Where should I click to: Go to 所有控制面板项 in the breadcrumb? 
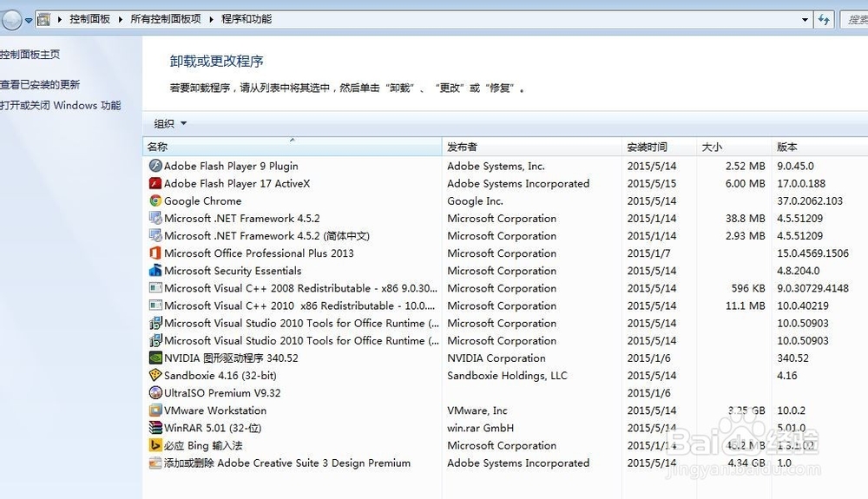[166, 19]
